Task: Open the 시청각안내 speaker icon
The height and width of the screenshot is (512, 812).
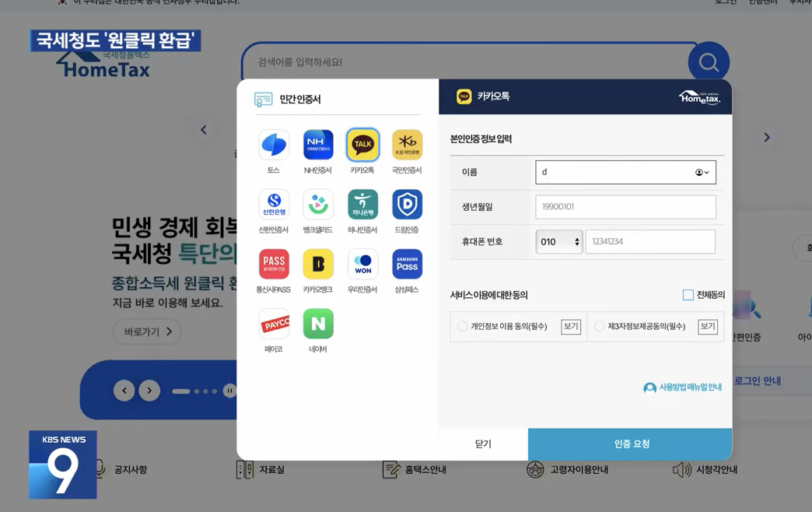Action: tap(682, 469)
